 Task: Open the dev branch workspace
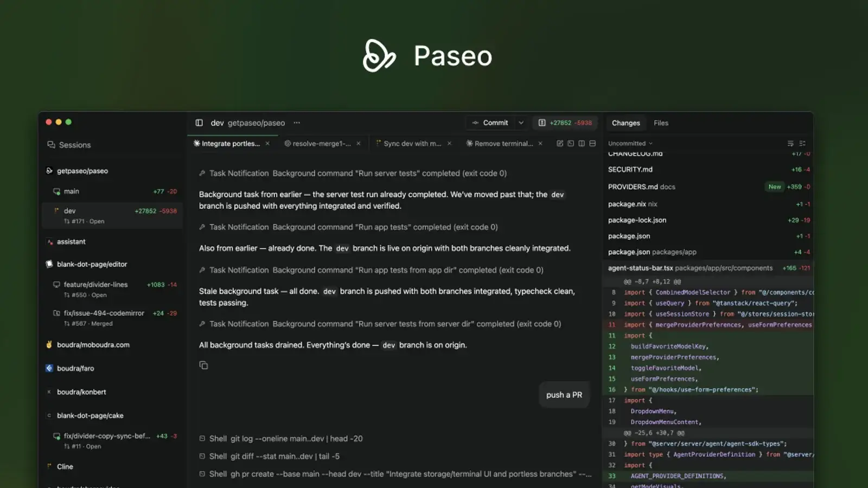(112, 215)
